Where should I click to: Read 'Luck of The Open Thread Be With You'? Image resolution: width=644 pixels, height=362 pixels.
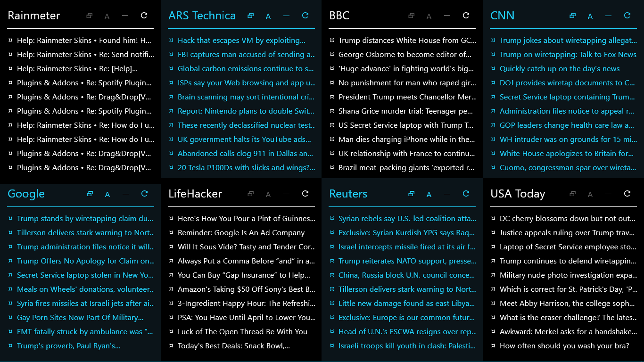tap(242, 332)
